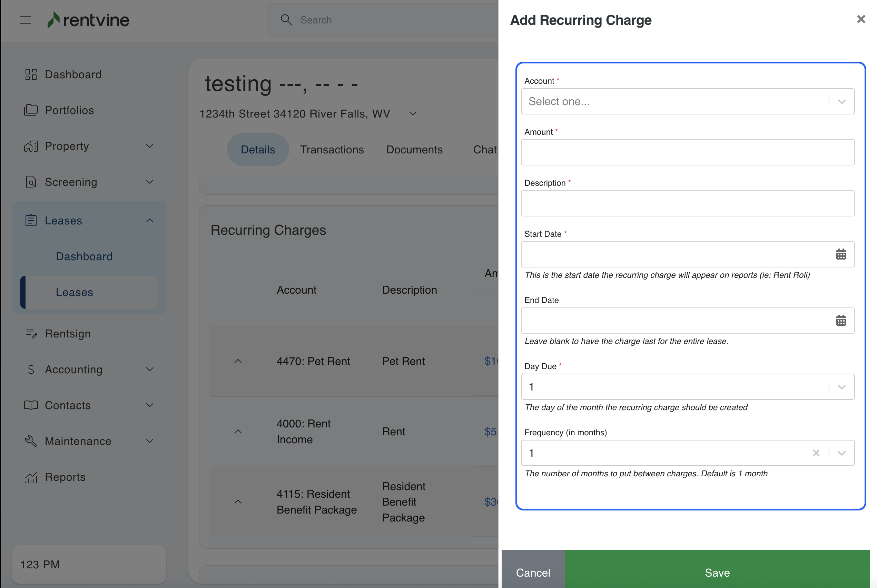Open Rentsign from the sidebar
Viewport: 877px width, 588px height.
(68, 334)
